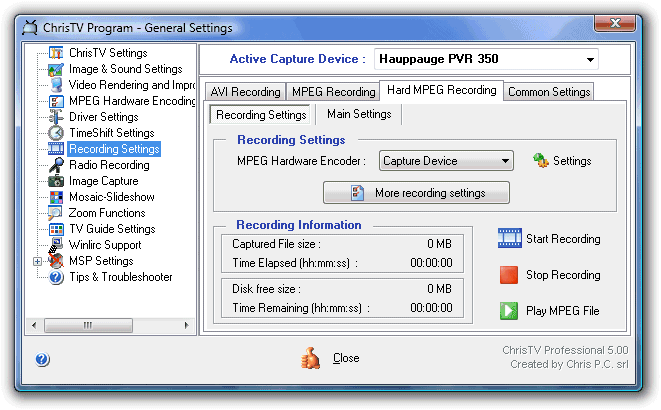This screenshot has width=661, height=410.
Task: Click the Image Capture camera icon
Action: pyautogui.click(x=56, y=181)
